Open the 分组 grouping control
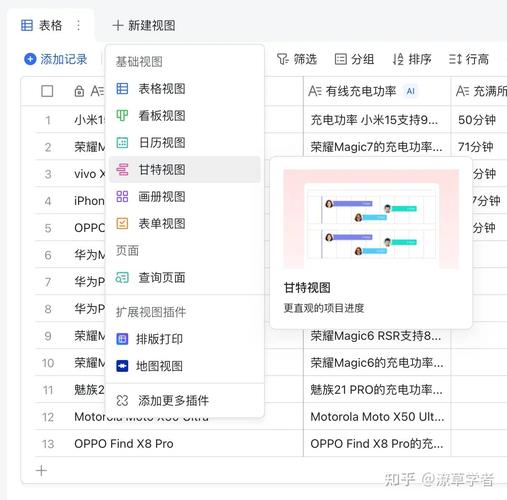The image size is (507, 500). click(x=354, y=59)
